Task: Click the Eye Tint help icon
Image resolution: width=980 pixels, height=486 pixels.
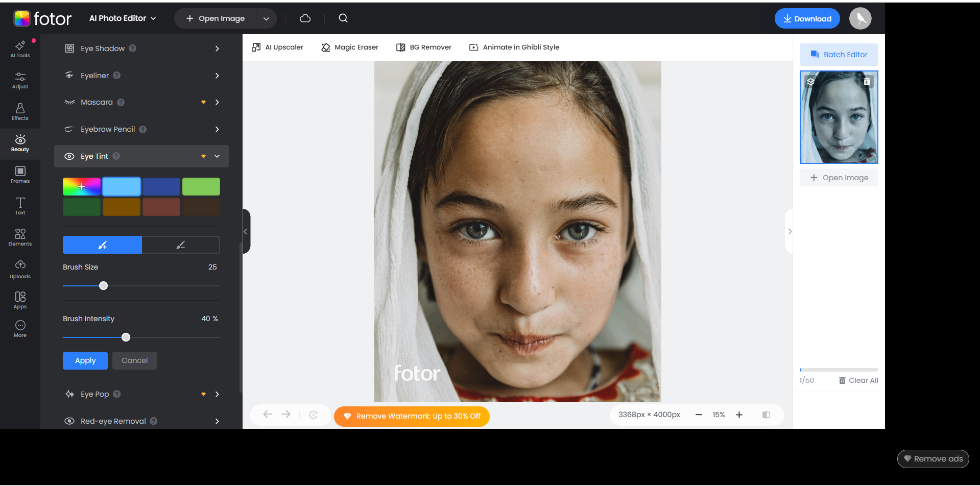Action: tap(116, 156)
